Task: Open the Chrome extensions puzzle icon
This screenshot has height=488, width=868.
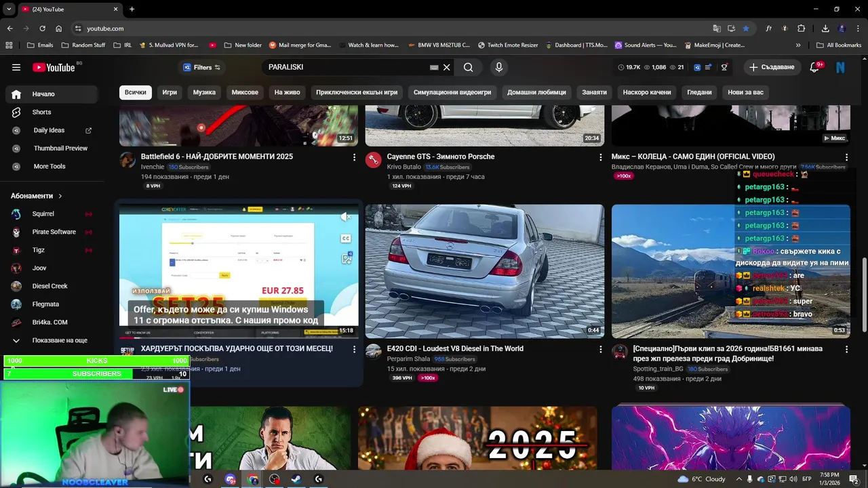Action: [802, 28]
